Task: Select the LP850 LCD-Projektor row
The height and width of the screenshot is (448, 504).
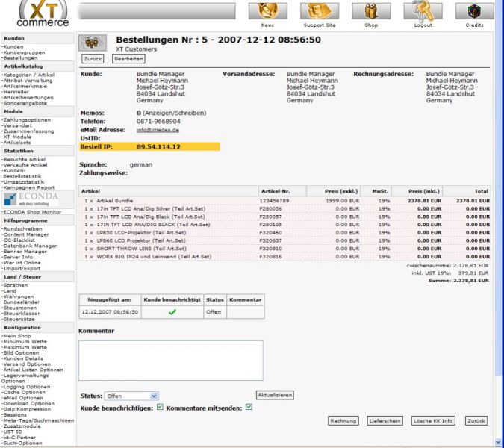Action: [284, 233]
